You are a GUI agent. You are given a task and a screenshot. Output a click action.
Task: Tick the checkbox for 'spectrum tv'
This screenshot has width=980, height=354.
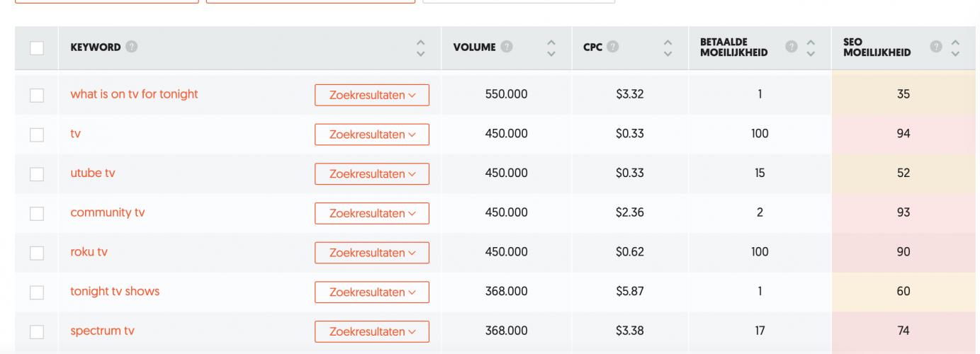coord(37,331)
